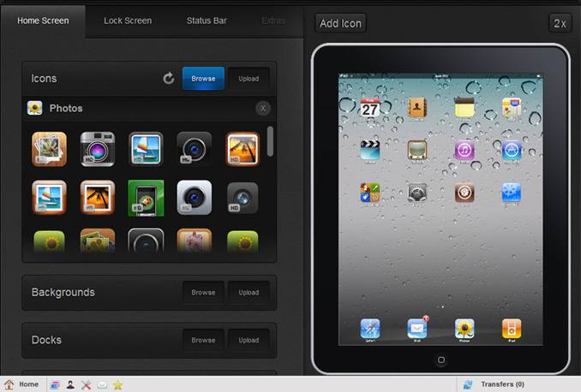Click the icon list scrollbar
Image resolution: width=581 pixels, height=392 pixels.
pos(270,141)
